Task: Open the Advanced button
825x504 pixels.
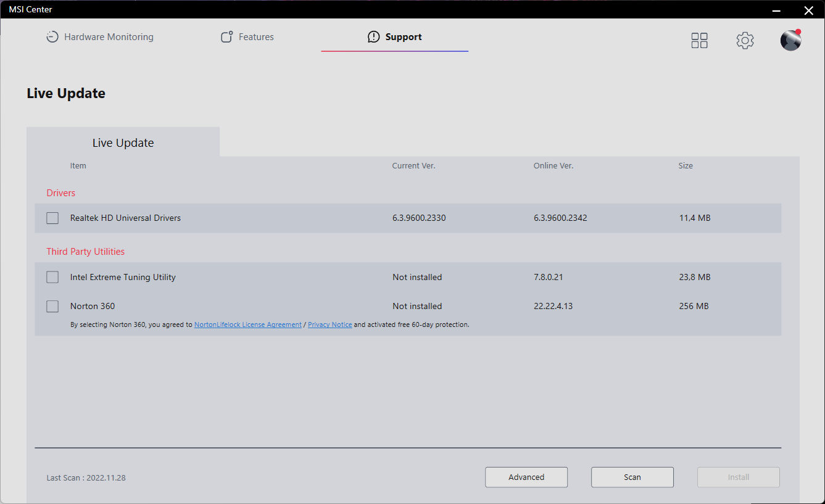Action: coord(526,477)
